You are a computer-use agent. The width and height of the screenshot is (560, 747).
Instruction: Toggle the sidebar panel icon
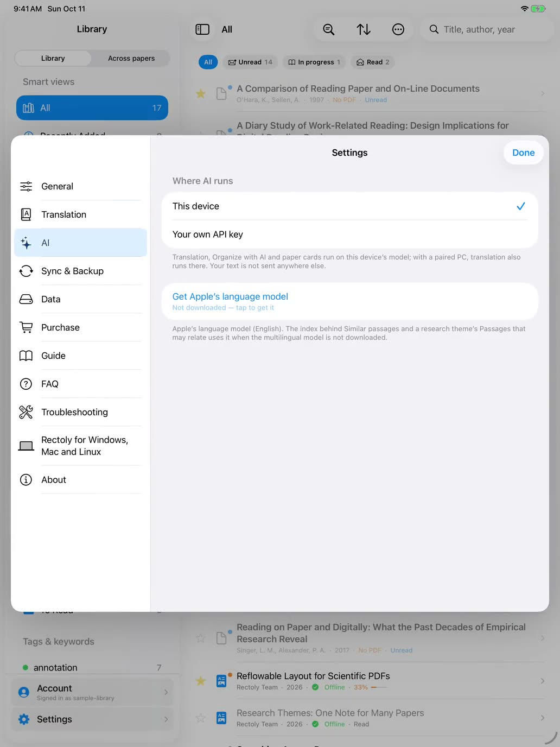click(202, 29)
